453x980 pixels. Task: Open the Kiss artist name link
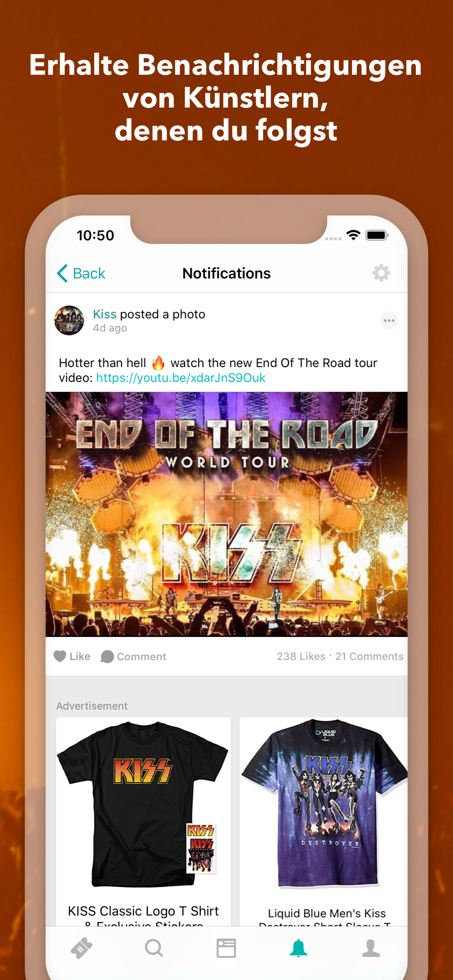click(105, 314)
